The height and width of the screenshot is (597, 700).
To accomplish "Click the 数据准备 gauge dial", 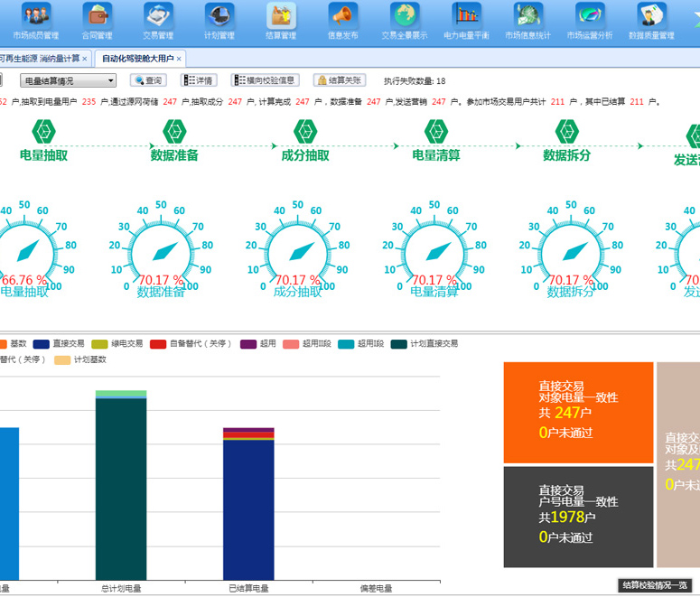I will tap(161, 253).
